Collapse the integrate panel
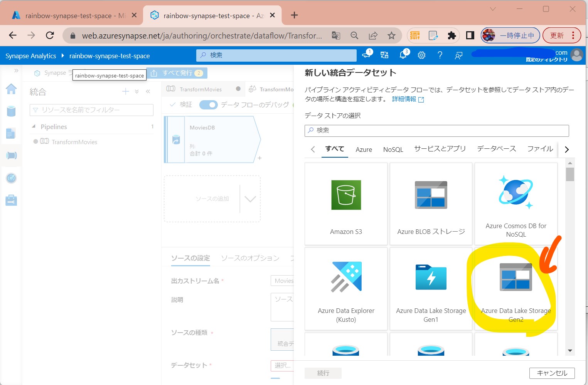 point(148,91)
